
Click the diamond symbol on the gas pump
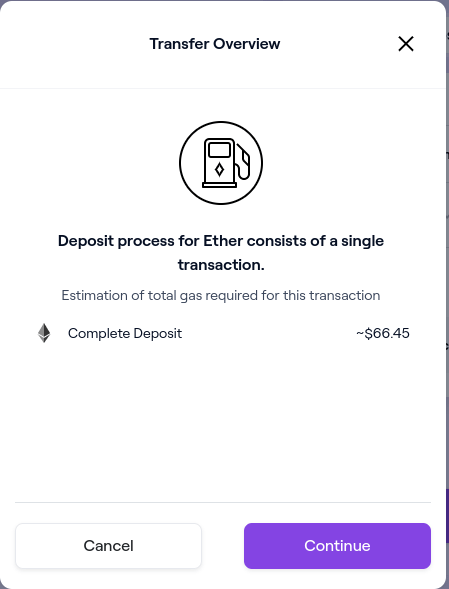(x=219, y=169)
